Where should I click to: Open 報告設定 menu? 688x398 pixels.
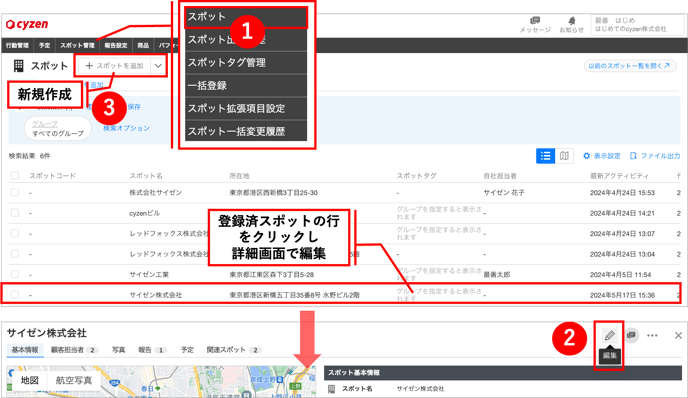[116, 45]
